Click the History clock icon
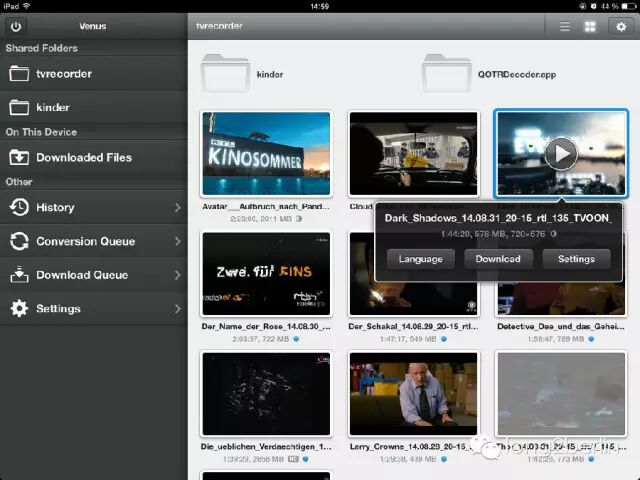The width and height of the screenshot is (640, 480). (19, 207)
